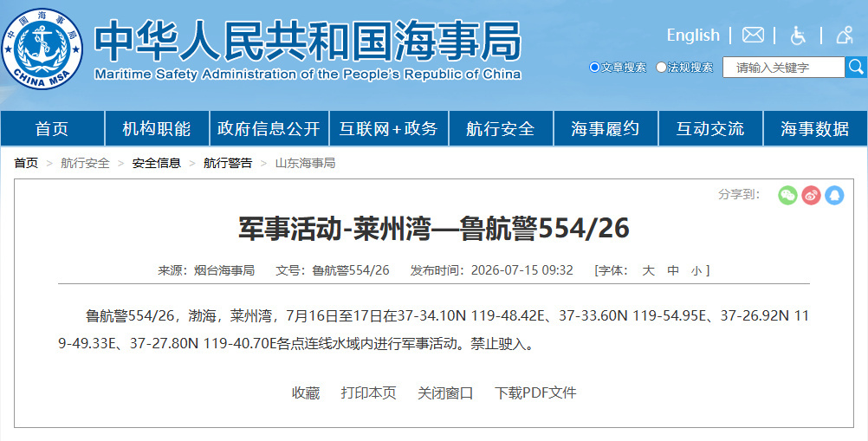Select the 文章搜索 radio option
This screenshot has width=868, height=441.
(x=595, y=68)
